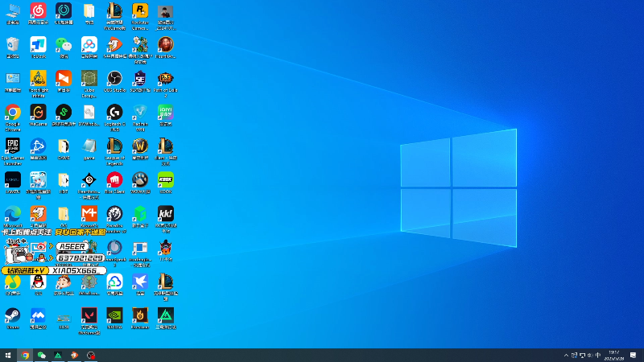The height and width of the screenshot is (362, 644).
Task: Open Rockstar Games Launcher shortcut
Action: (x=140, y=16)
